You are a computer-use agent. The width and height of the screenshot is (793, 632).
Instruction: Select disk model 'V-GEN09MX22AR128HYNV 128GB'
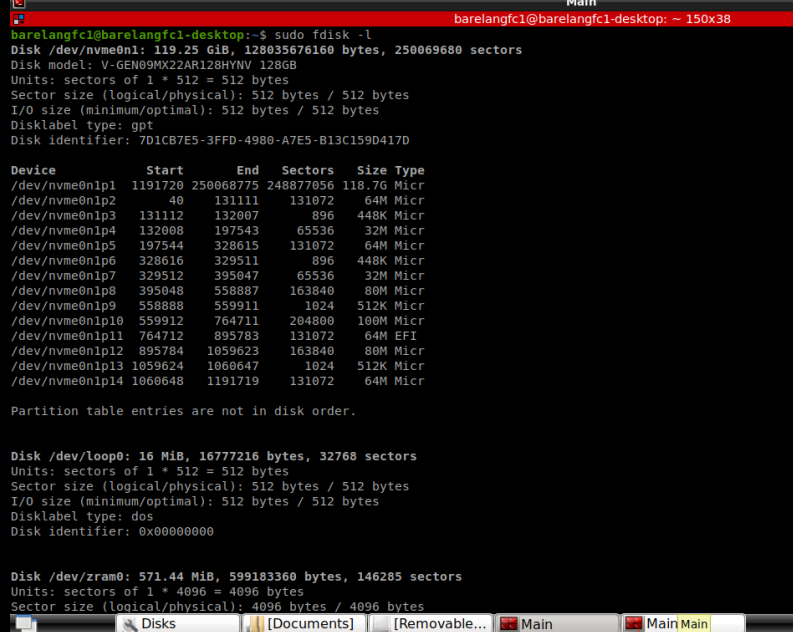point(199,65)
